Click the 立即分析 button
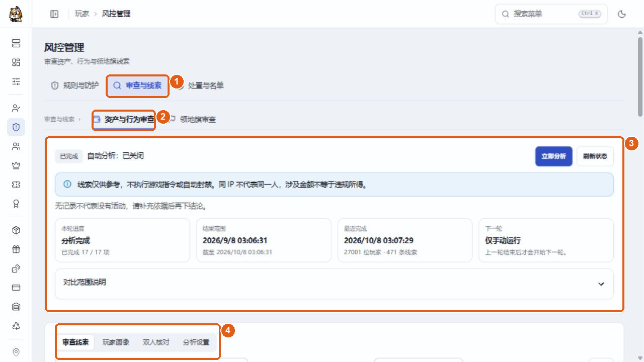 point(553,156)
